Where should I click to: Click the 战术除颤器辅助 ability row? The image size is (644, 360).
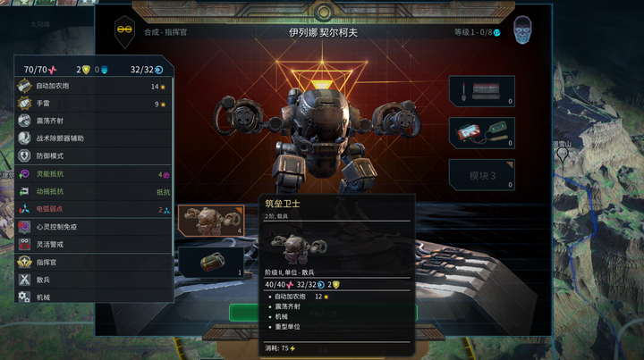[93, 138]
